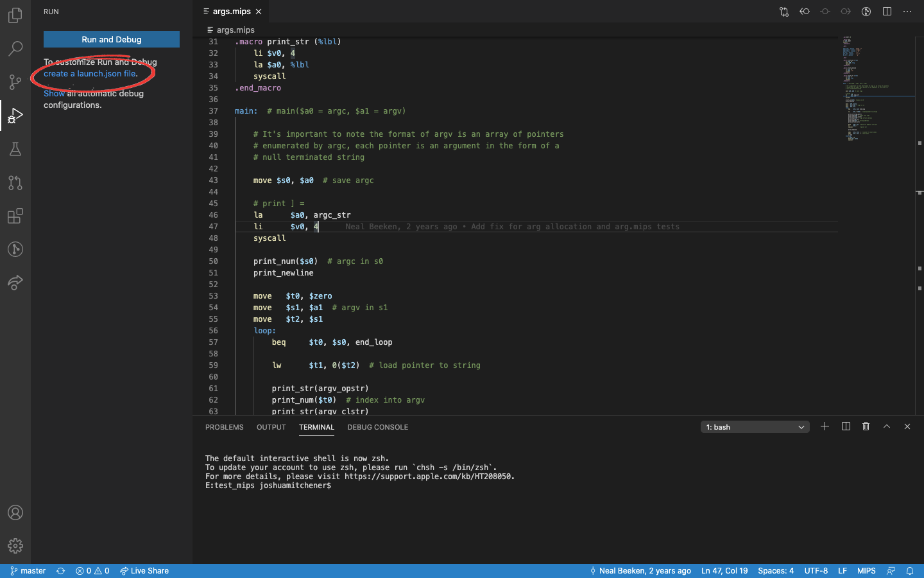Close the args.mips editor tab
The width and height of the screenshot is (924, 578).
tap(259, 12)
